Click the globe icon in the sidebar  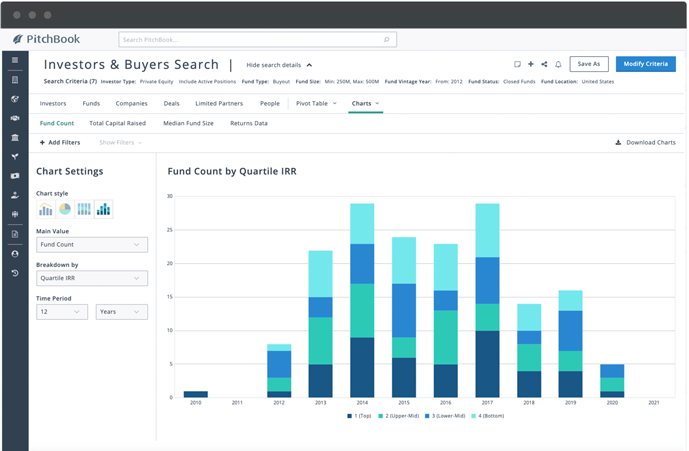(x=15, y=99)
